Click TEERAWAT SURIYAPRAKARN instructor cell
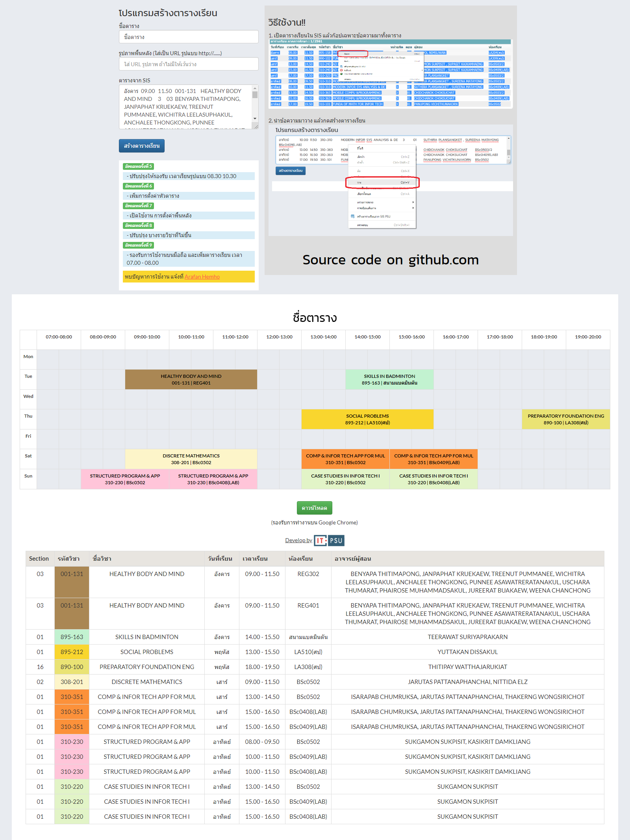 pyautogui.click(x=468, y=637)
